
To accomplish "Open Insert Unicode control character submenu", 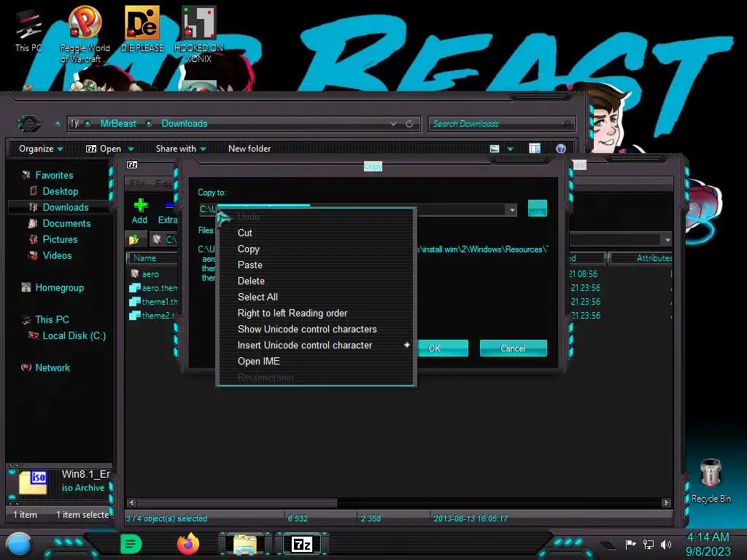I will point(315,345).
